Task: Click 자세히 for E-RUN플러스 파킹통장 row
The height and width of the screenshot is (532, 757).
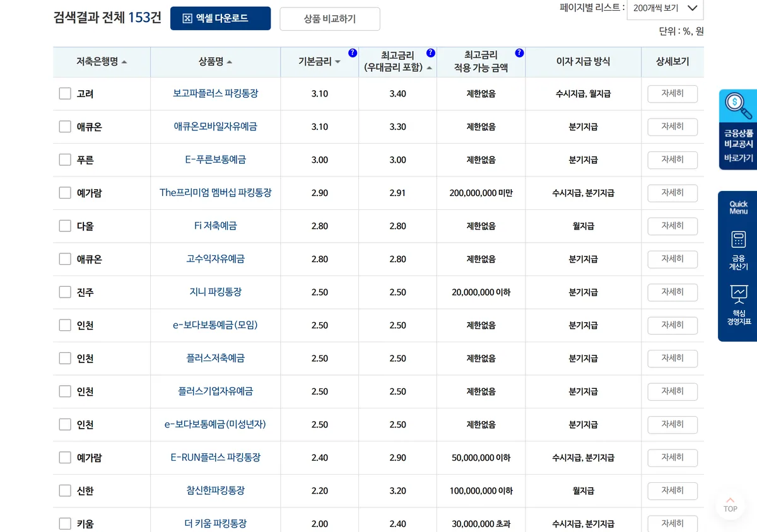Action: [x=672, y=458]
